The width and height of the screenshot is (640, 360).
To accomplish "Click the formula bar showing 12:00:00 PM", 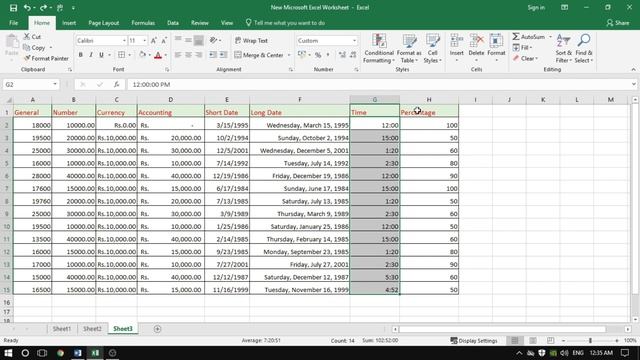I will (380, 84).
